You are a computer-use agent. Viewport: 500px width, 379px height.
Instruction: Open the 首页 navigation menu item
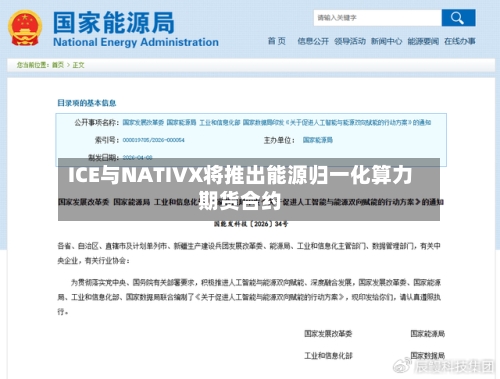pos(277,41)
